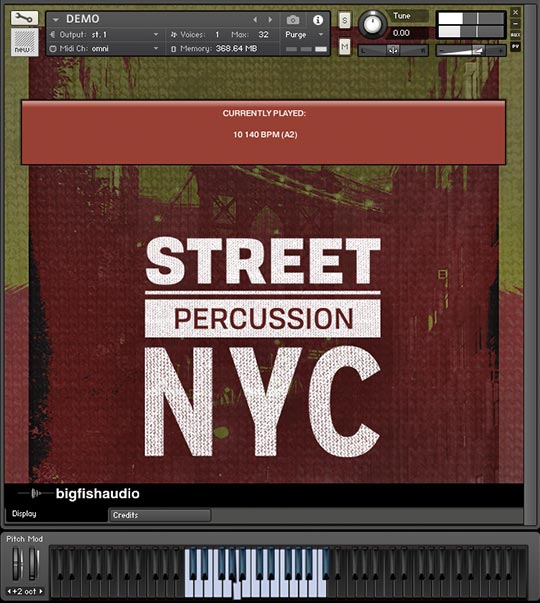Toggle the AUX sends button

515,35
